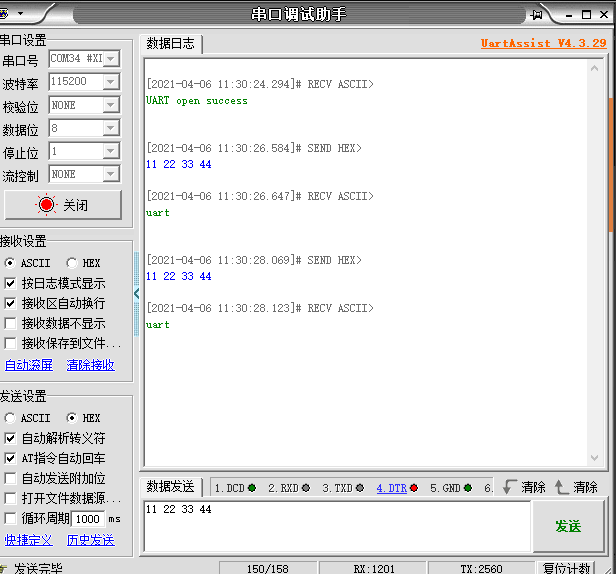Click the 快捷定义 link
The height and width of the screenshot is (574, 616).
tap(29, 540)
